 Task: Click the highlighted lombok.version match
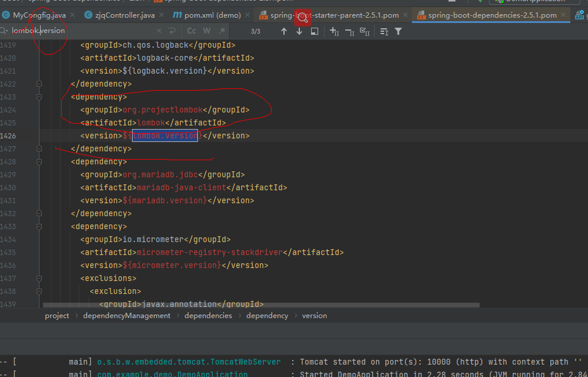[165, 135]
